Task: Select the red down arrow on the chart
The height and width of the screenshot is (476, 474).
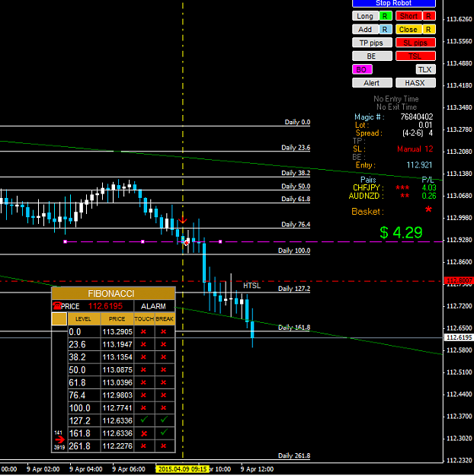Action: pos(183,220)
